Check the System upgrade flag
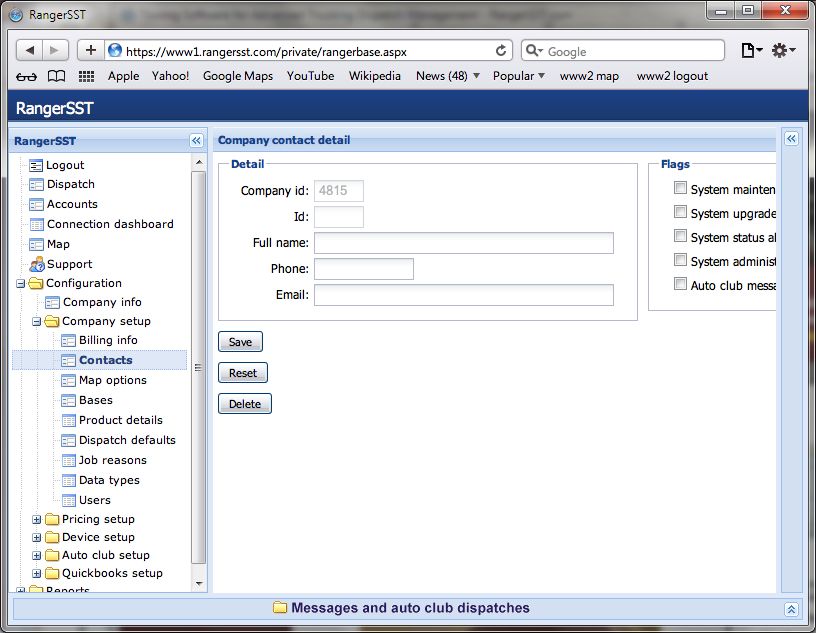The image size is (816, 633). click(680, 212)
